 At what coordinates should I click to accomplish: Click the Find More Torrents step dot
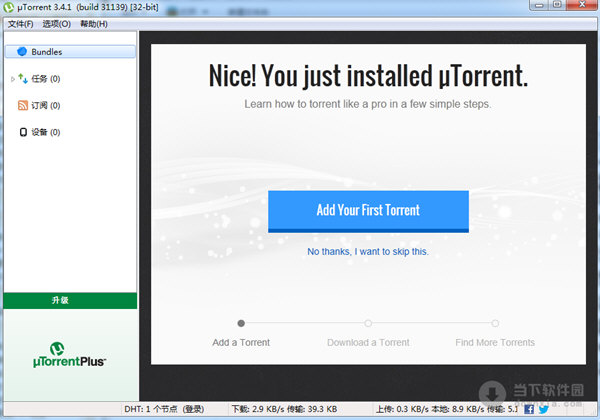[495, 323]
